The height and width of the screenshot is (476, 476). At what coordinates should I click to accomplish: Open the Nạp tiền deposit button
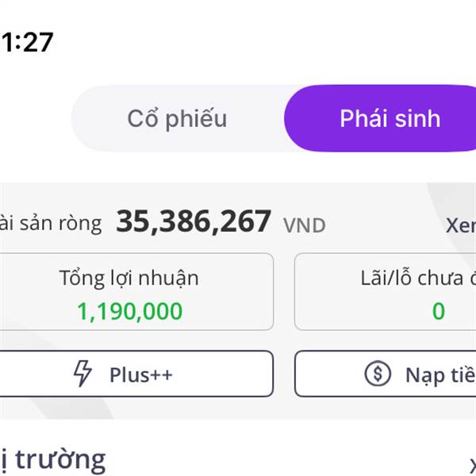(386, 374)
